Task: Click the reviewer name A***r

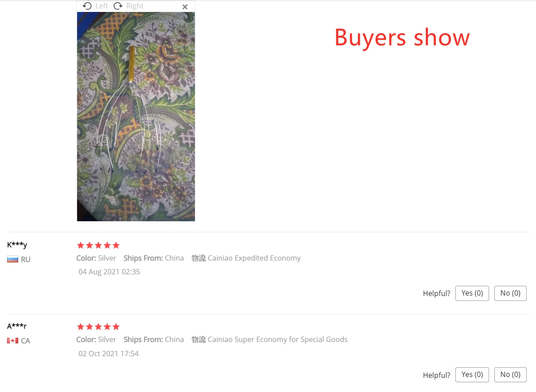Action: [17, 326]
